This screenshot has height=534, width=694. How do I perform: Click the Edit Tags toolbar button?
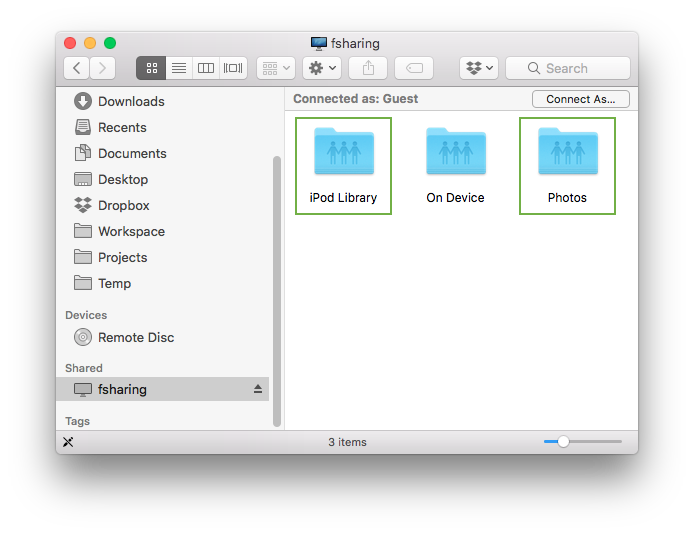click(414, 68)
